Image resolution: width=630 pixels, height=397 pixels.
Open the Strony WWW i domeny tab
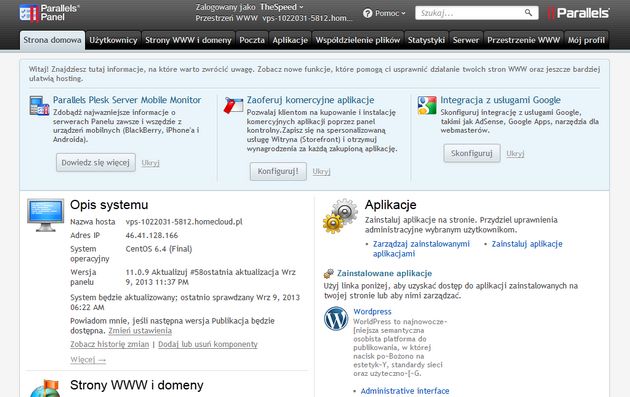click(188, 40)
